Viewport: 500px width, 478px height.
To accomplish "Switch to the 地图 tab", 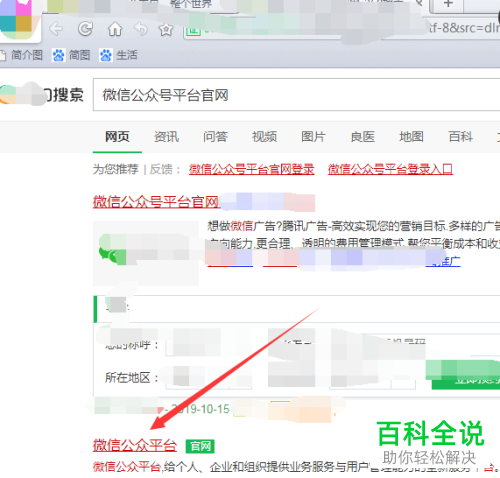I will (x=411, y=137).
